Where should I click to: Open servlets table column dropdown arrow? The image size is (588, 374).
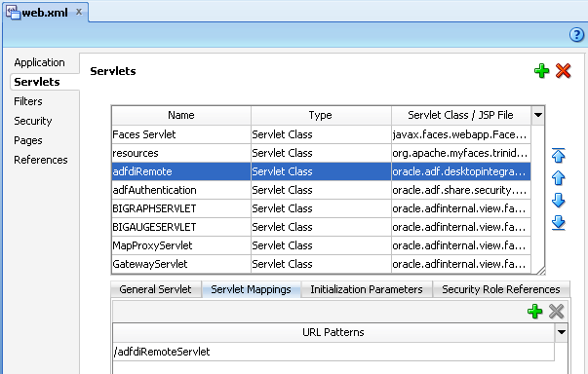click(x=538, y=115)
